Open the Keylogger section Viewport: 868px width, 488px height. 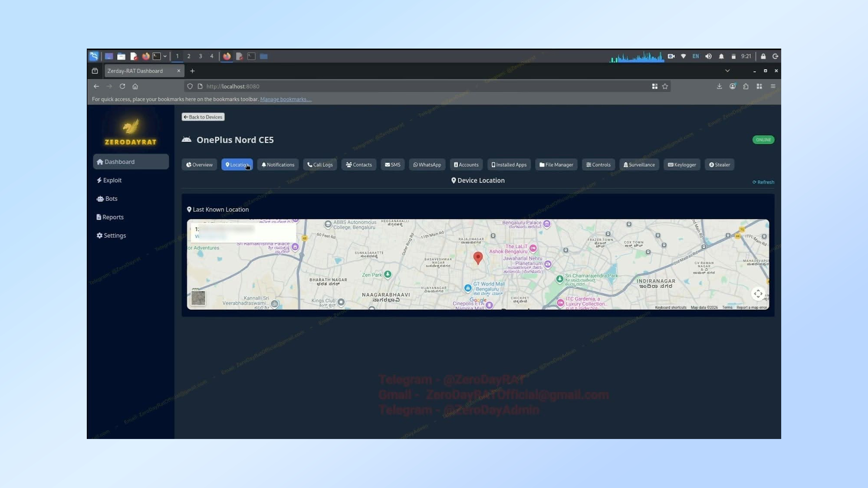(x=681, y=164)
